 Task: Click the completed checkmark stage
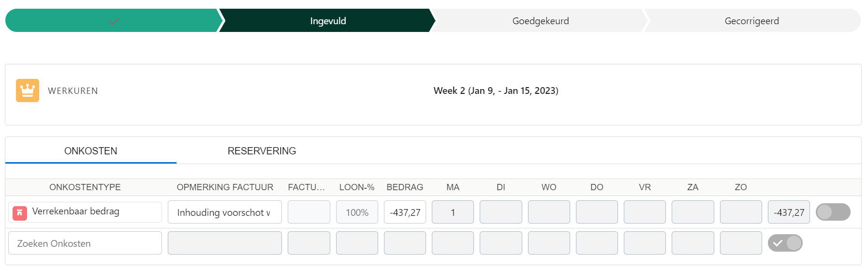tap(114, 21)
